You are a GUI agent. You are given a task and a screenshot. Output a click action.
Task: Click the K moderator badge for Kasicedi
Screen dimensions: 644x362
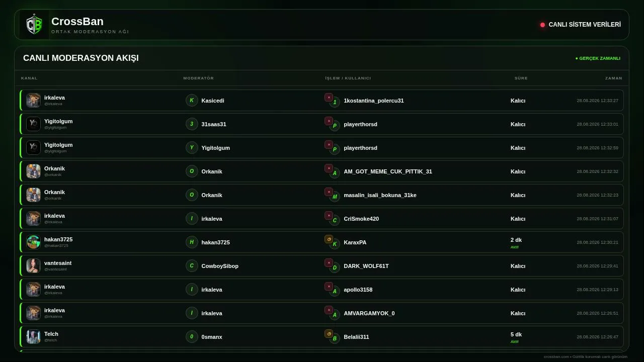point(192,101)
